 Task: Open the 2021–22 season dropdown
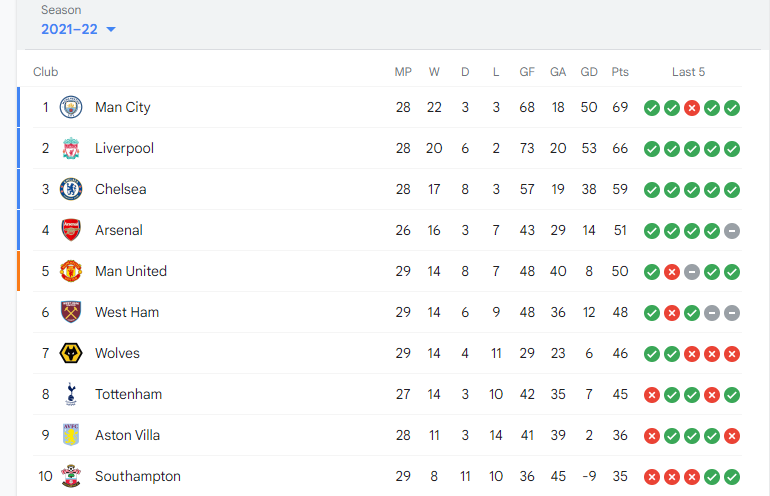coord(78,29)
